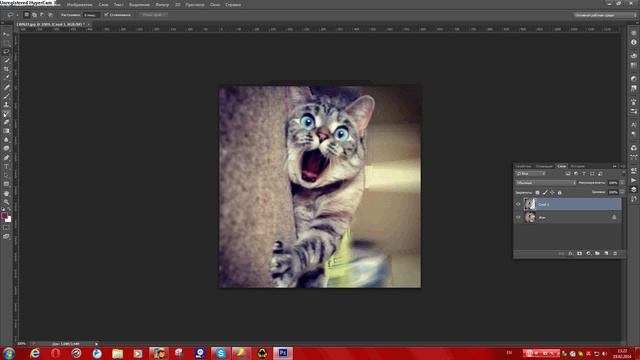Open the Filter menu
This screenshot has width=640, height=360.
tap(162, 5)
